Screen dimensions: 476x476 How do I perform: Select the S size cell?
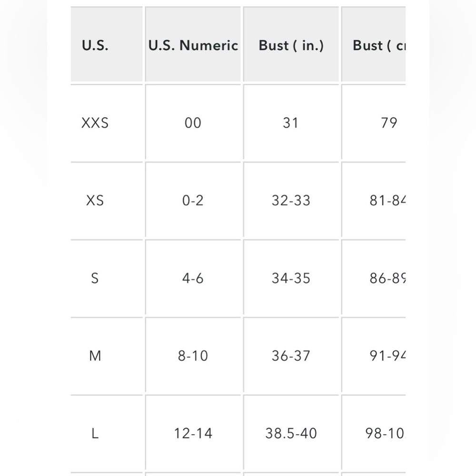coord(107,278)
